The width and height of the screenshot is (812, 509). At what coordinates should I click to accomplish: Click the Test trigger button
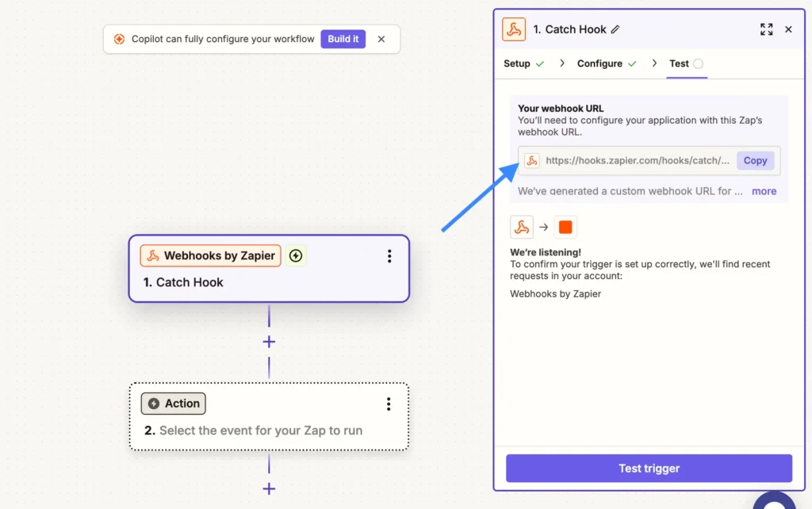pyautogui.click(x=649, y=469)
